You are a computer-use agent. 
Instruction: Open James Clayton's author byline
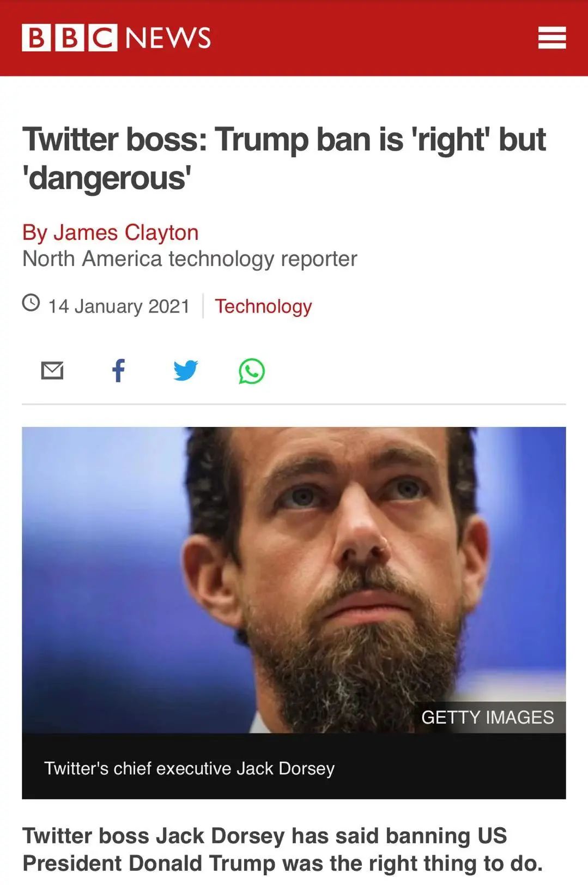(110, 232)
